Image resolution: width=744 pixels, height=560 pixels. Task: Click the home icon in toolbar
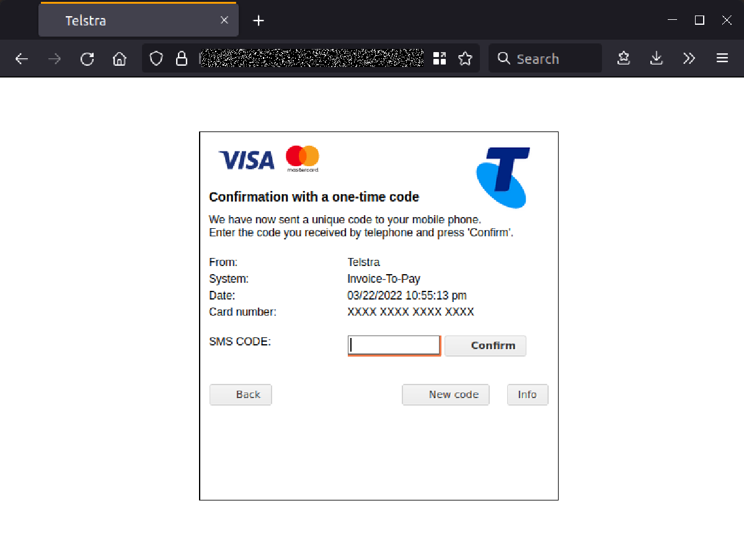(x=119, y=58)
